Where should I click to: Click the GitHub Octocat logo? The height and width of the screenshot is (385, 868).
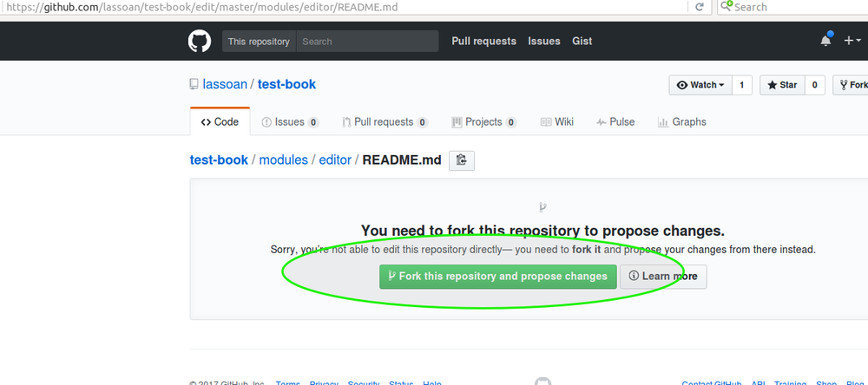200,41
